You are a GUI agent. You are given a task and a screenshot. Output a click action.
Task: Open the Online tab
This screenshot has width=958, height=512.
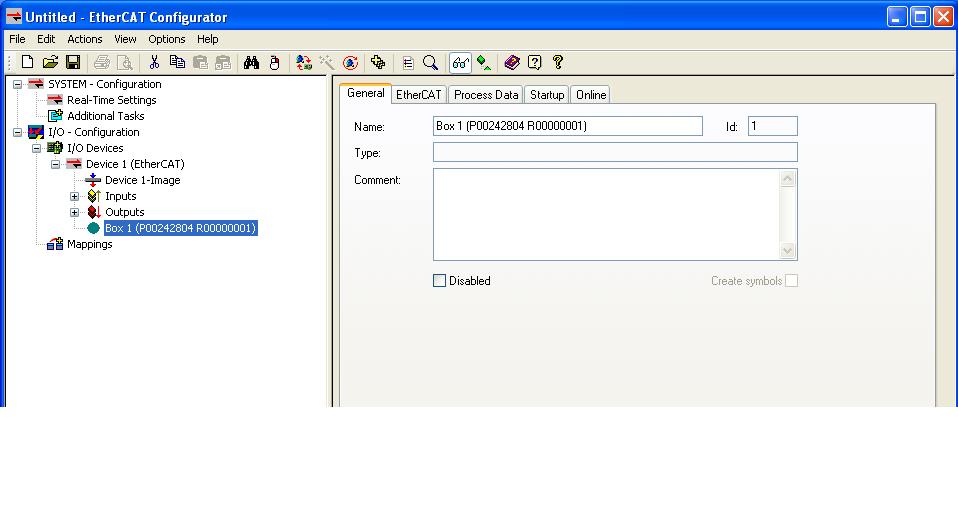coord(590,95)
